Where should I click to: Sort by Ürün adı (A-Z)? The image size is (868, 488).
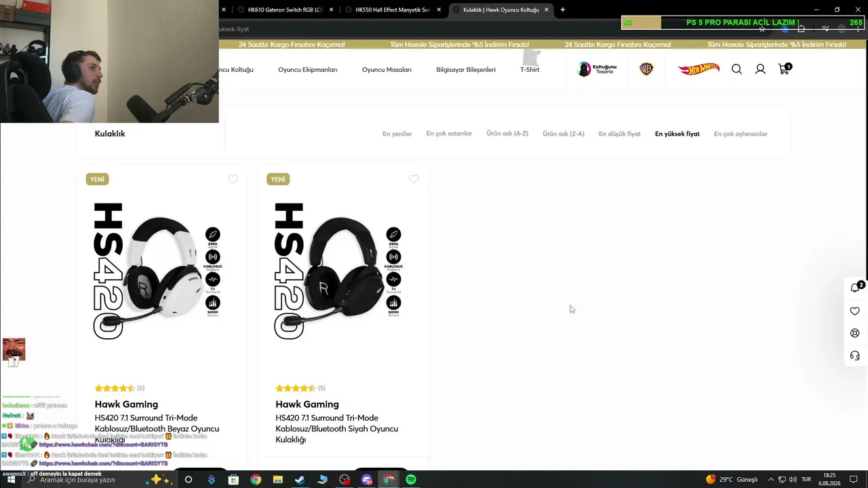[x=507, y=134]
